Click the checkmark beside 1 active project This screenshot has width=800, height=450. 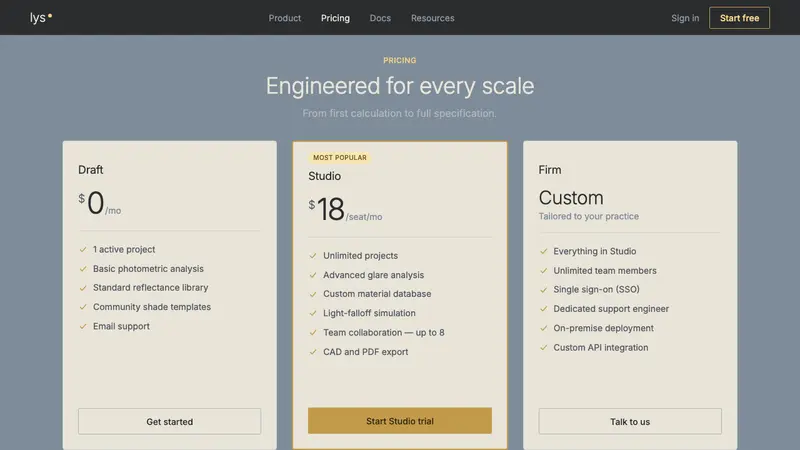pyautogui.click(x=83, y=249)
